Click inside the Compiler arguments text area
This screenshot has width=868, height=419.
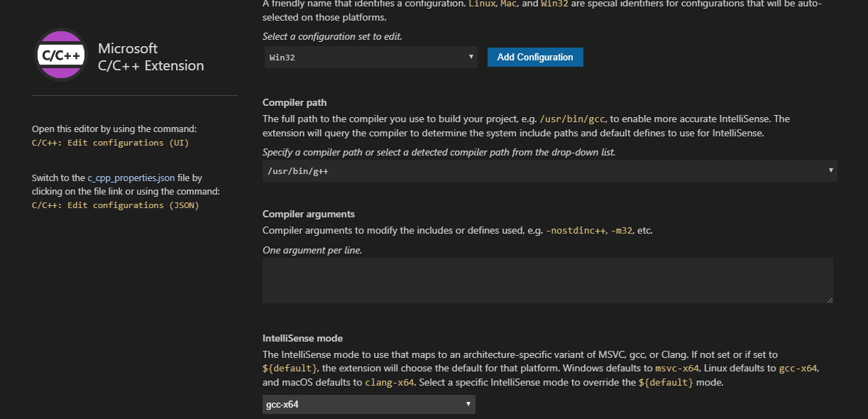pos(548,281)
